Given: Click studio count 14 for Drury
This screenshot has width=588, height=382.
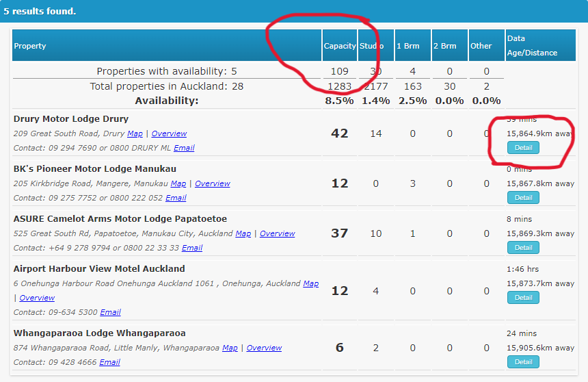Looking at the screenshot, I should [376, 133].
